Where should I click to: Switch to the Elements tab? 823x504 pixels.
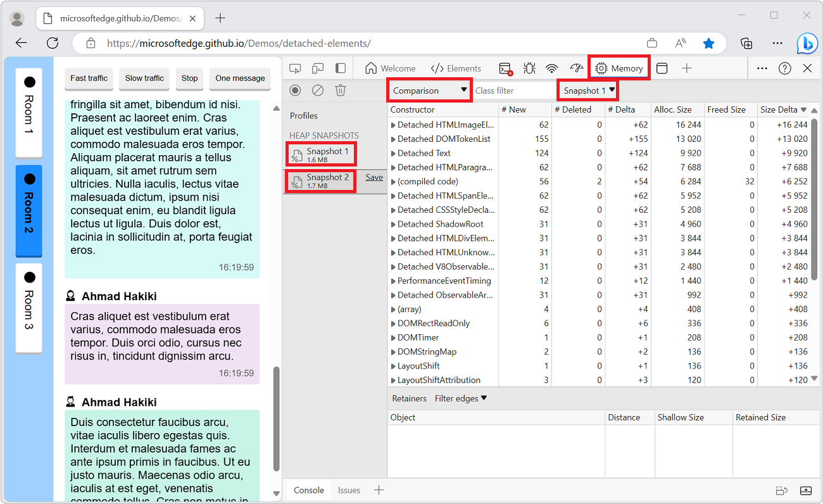(456, 68)
